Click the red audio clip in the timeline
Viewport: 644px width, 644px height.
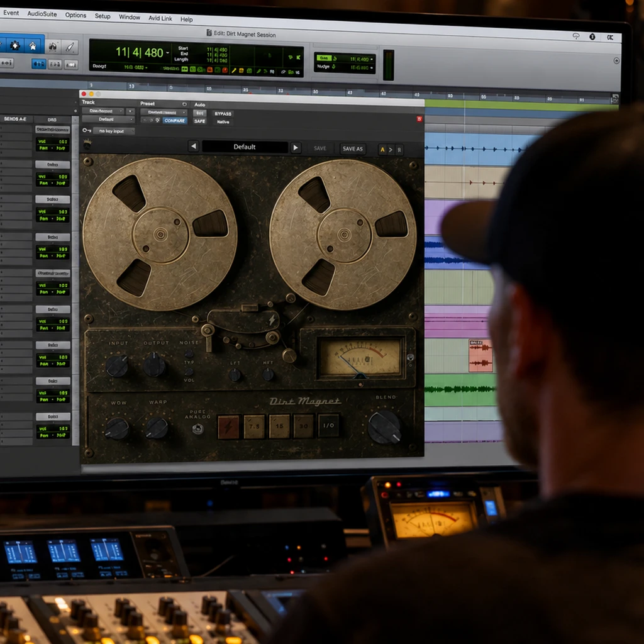pyautogui.click(x=480, y=356)
